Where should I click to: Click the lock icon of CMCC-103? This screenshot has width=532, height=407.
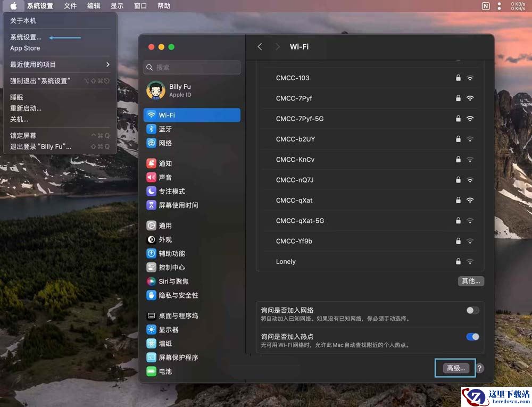point(458,78)
